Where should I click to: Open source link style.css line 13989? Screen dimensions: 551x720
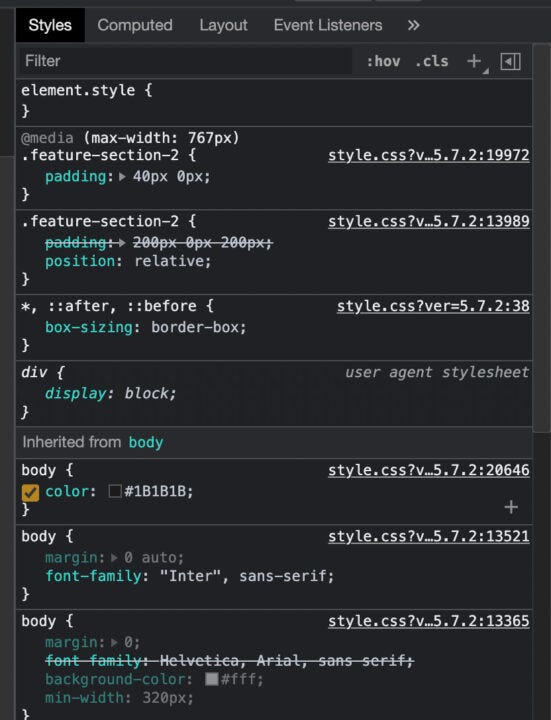(428, 221)
